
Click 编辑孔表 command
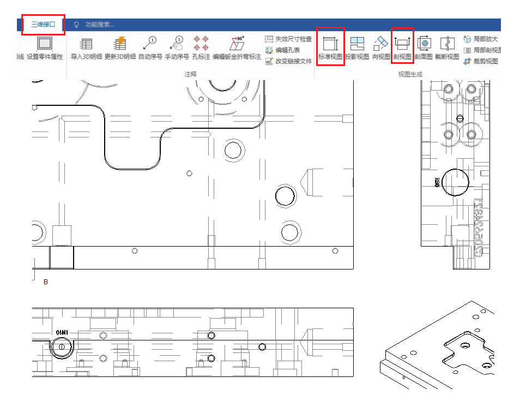[283, 50]
